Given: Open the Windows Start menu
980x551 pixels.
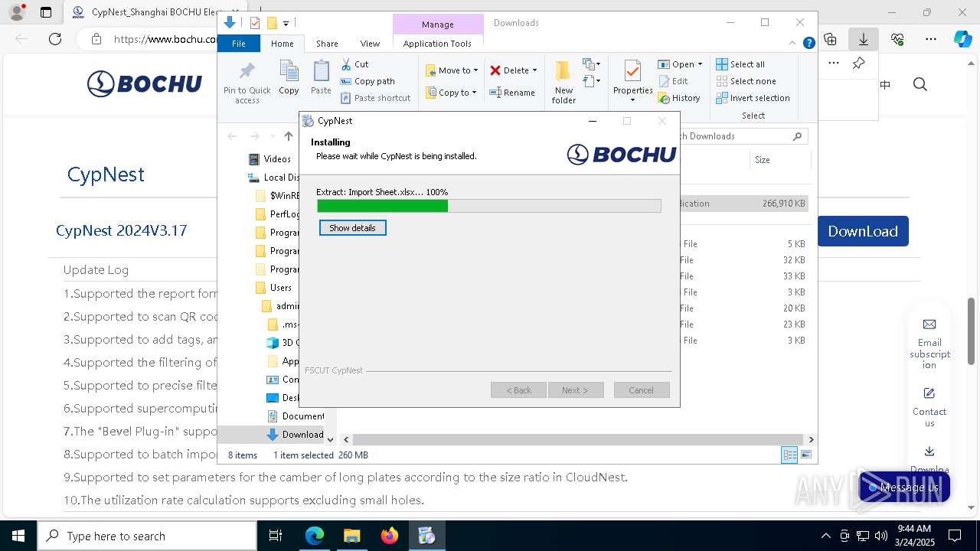Looking at the screenshot, I should 18,536.
